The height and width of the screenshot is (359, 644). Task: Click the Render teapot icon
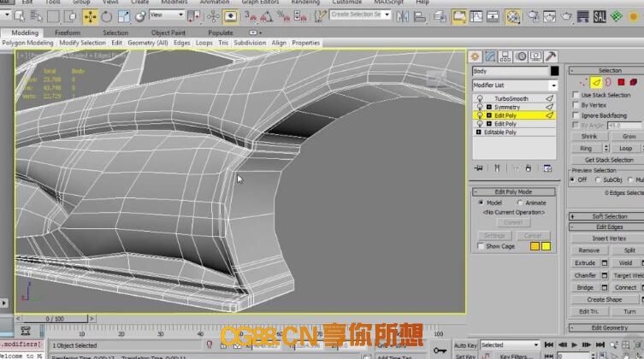(567, 16)
